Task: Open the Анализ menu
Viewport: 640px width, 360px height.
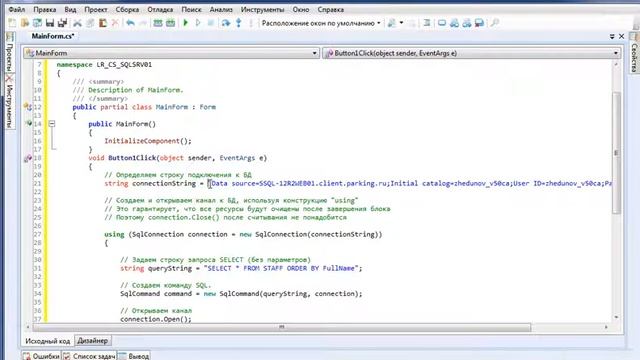Action: pyautogui.click(x=221, y=9)
